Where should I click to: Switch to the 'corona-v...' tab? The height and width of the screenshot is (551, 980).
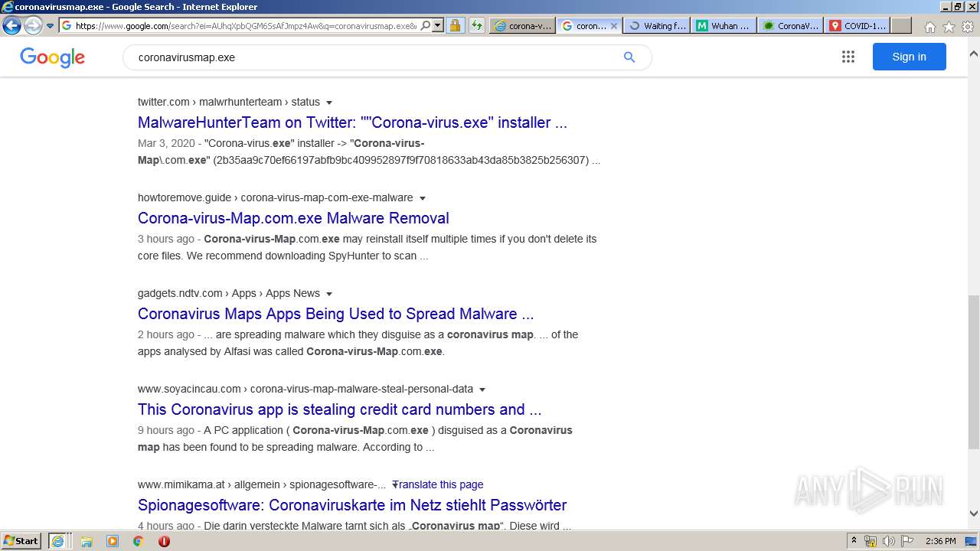click(522, 25)
